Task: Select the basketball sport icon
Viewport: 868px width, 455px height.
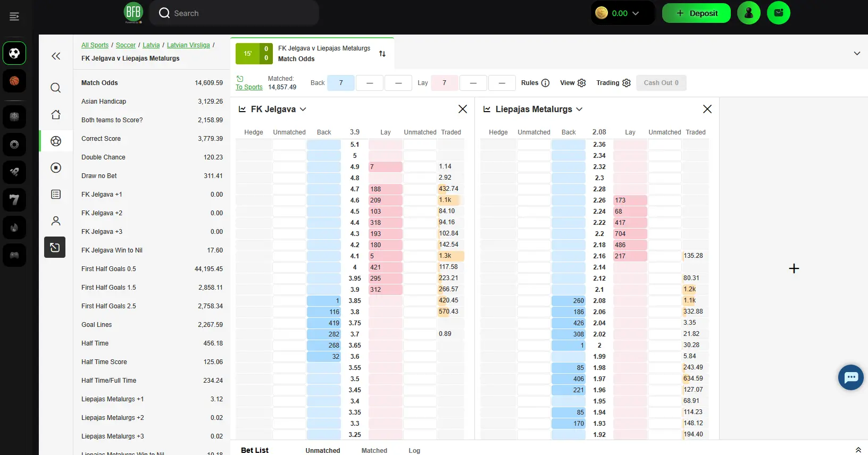Action: pyautogui.click(x=14, y=81)
